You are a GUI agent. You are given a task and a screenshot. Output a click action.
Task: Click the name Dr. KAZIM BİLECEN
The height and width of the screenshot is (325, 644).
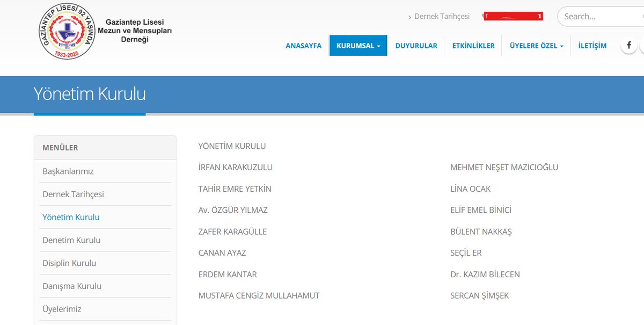(x=485, y=275)
